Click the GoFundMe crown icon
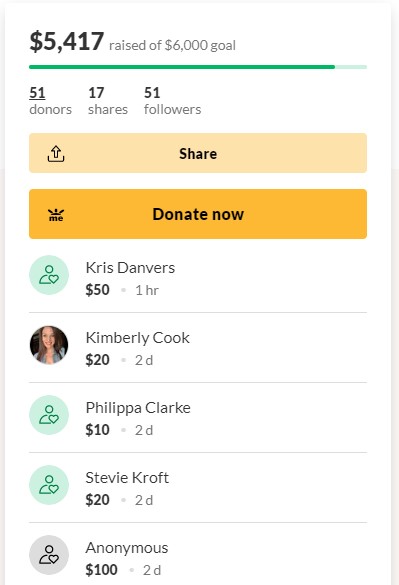The image size is (399, 585). tap(56, 215)
